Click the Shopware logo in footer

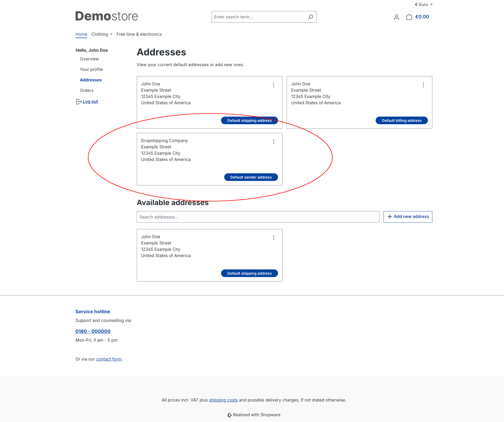click(230, 415)
